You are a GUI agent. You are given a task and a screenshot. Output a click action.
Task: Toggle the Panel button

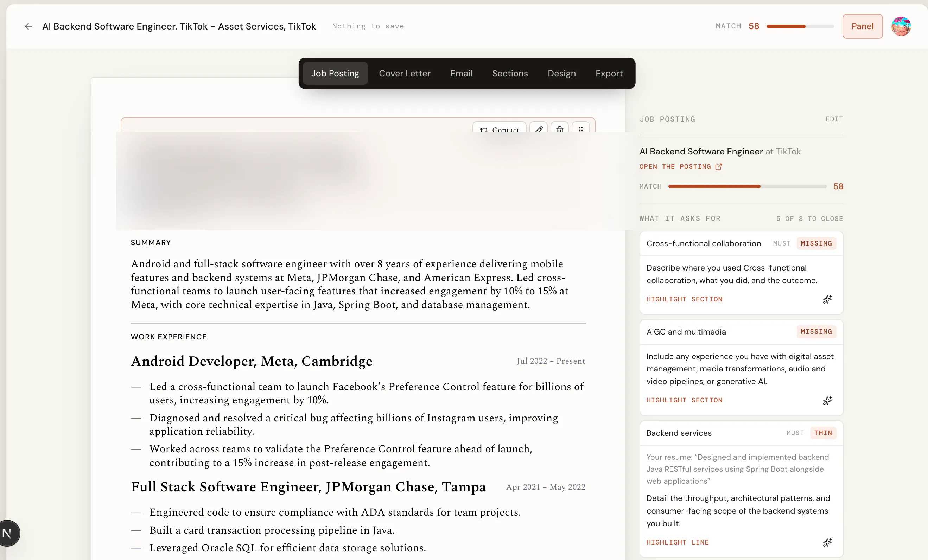click(x=863, y=26)
